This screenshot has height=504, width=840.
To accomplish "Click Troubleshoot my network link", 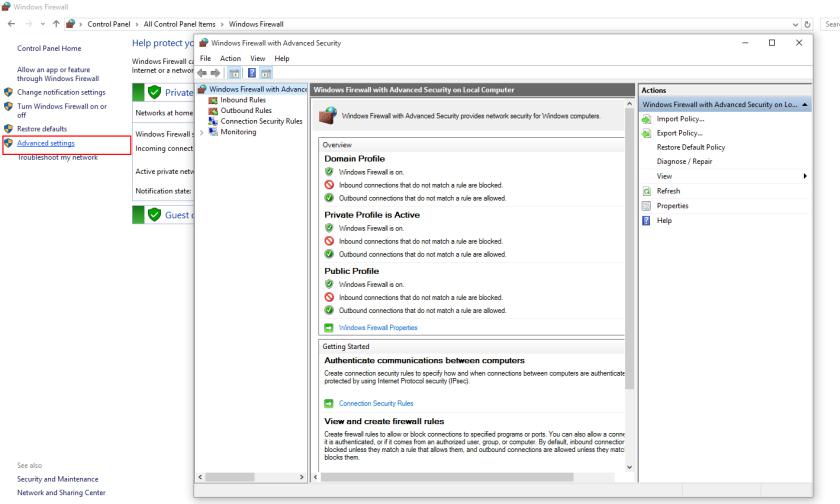I will pos(57,157).
